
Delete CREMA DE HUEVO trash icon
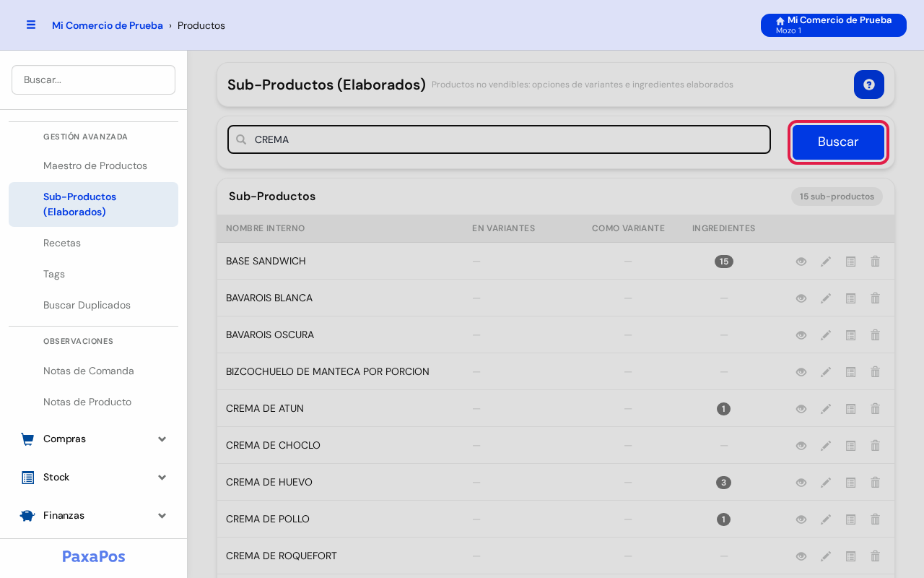875,483
